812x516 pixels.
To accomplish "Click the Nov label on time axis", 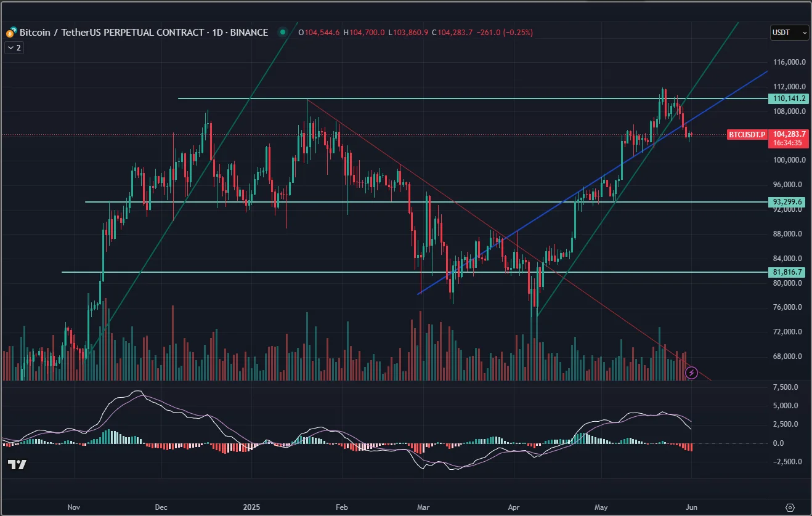I will point(74,507).
